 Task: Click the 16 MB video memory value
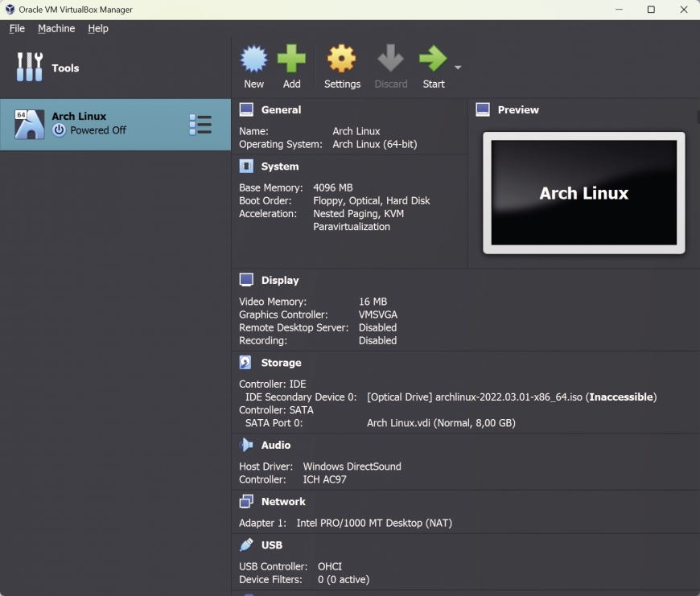[373, 302]
